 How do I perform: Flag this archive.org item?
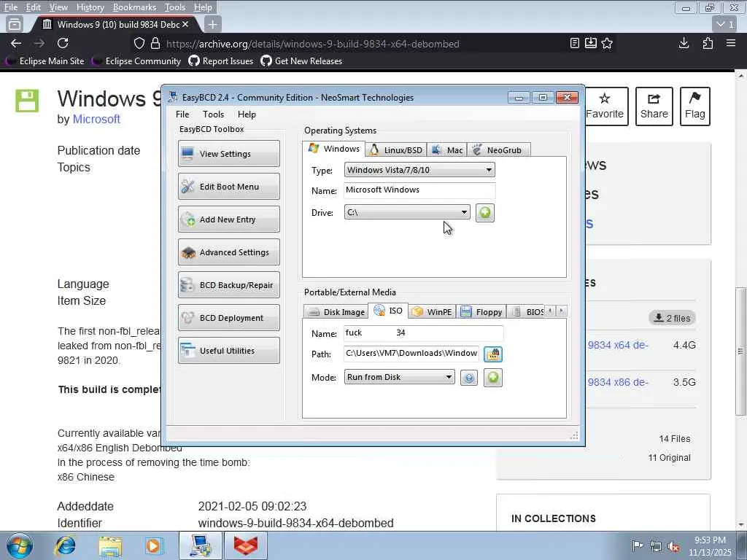694,106
